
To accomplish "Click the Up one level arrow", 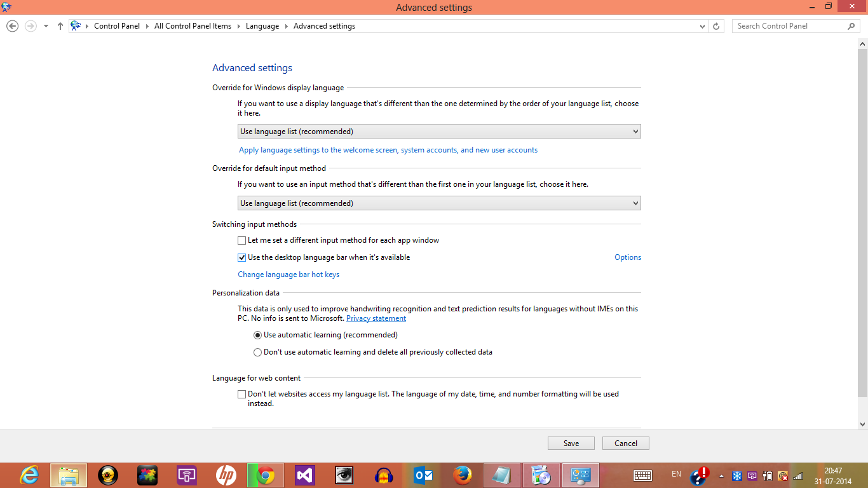I will pyautogui.click(x=60, y=26).
